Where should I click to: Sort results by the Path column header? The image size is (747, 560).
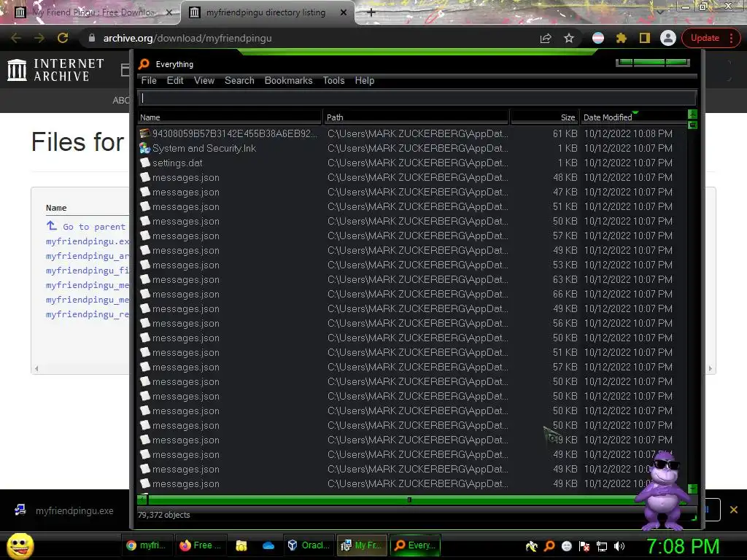[x=417, y=117]
